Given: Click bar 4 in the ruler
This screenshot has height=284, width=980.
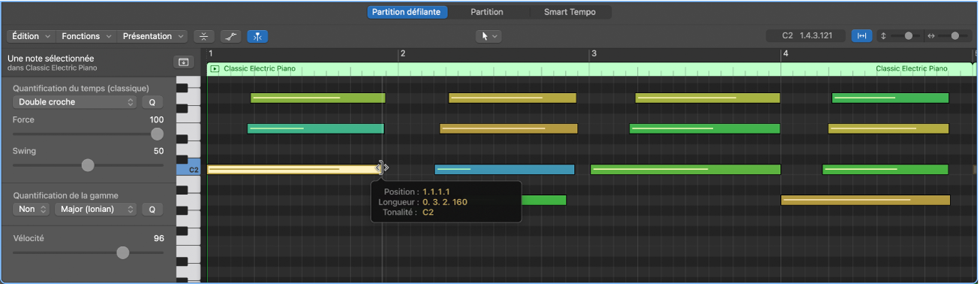Looking at the screenshot, I should (785, 54).
